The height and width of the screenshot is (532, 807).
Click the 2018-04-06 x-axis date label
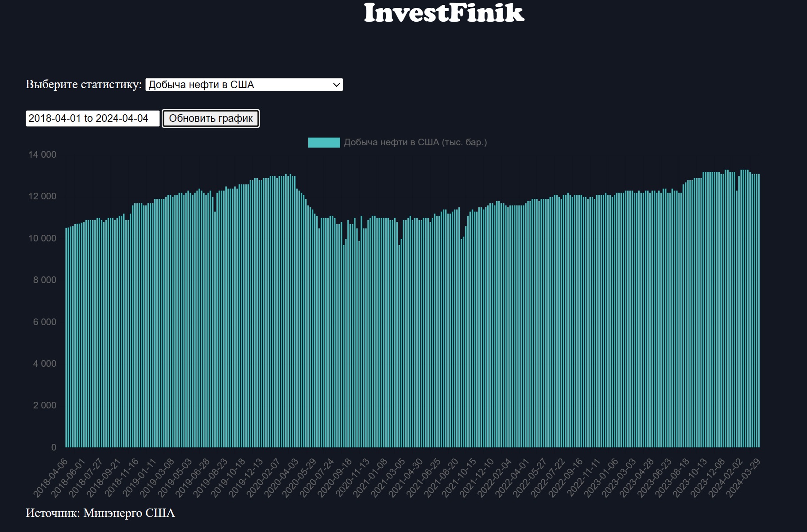pos(50,478)
